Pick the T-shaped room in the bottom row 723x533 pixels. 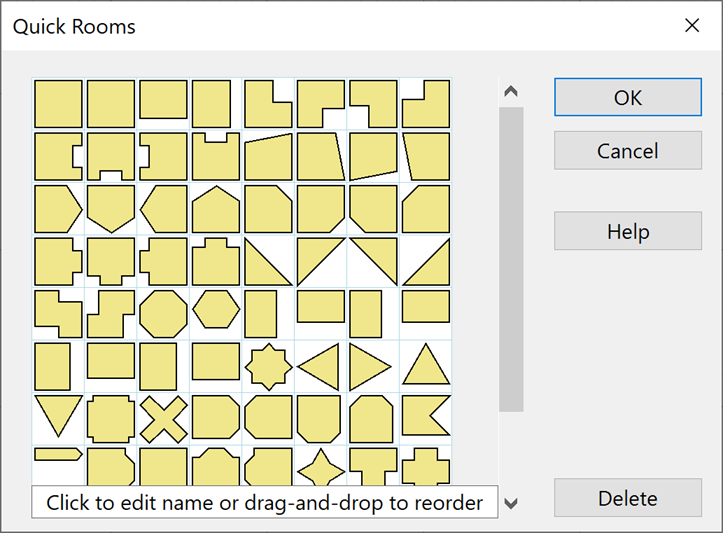coord(373,467)
